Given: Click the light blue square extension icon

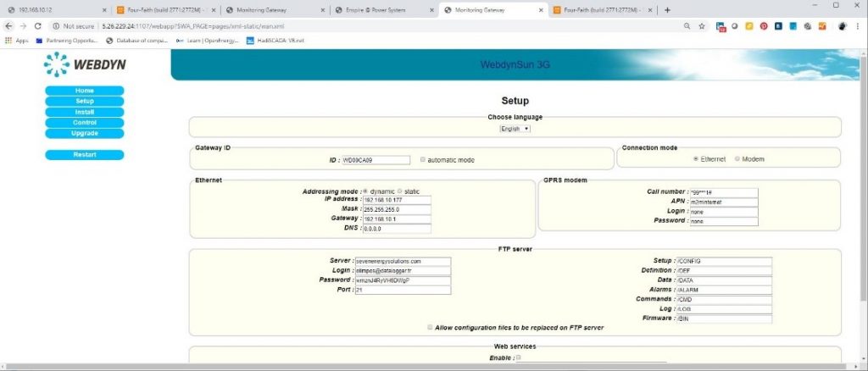Looking at the screenshot, I should pyautogui.click(x=793, y=26).
